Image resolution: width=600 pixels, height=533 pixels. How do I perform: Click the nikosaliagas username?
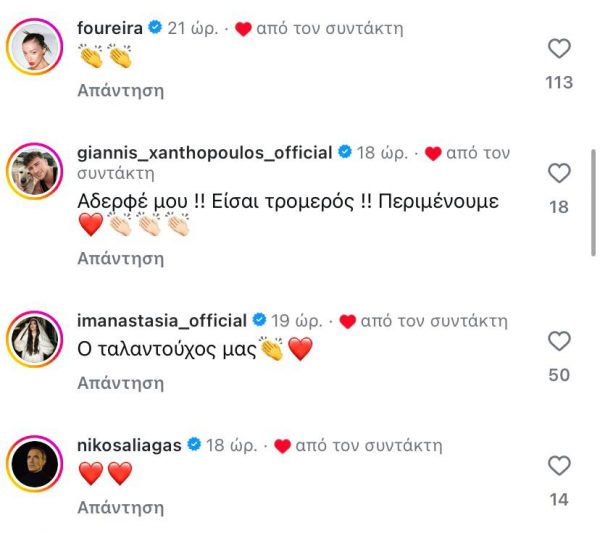129,445
